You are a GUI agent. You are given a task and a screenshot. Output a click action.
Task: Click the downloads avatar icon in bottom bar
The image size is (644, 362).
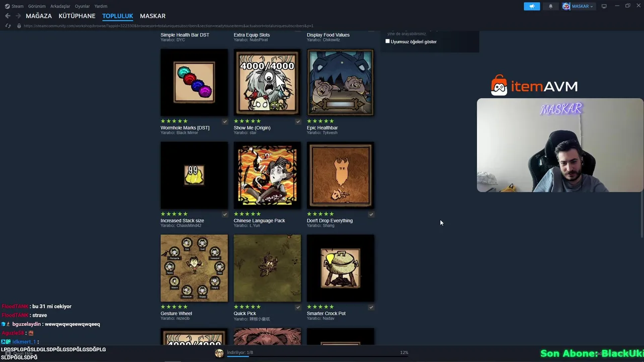[219, 353]
